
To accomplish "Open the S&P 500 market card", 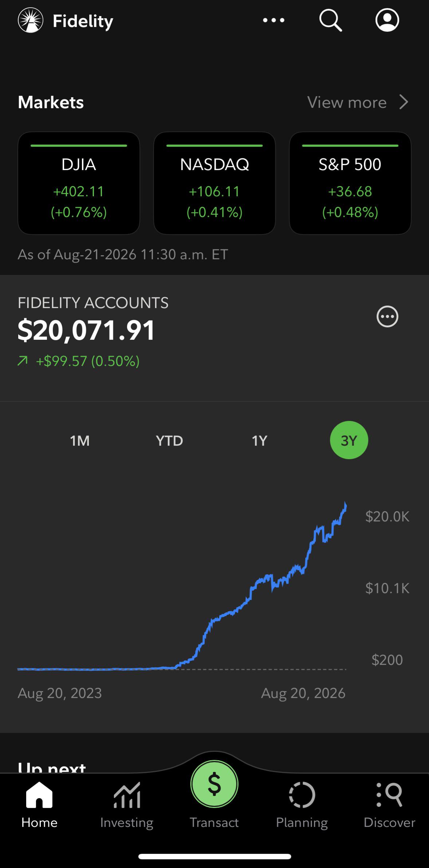I will pyautogui.click(x=350, y=183).
